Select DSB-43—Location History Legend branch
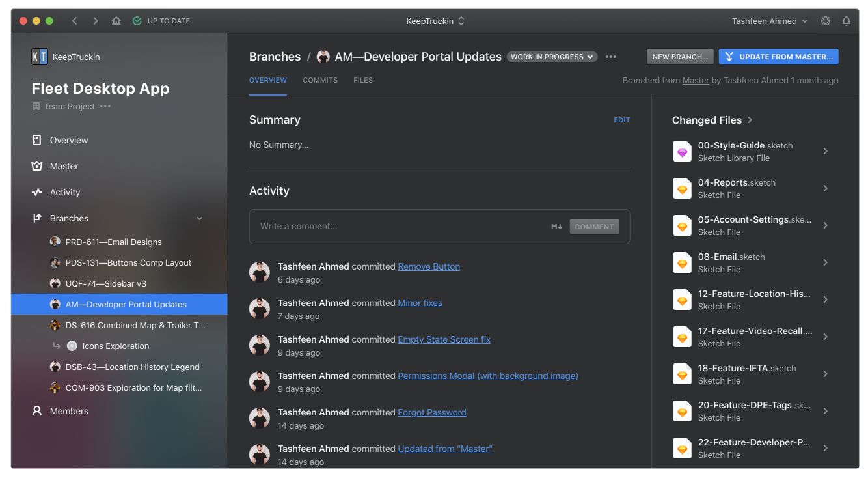Screen dimensions: 868x478 119,367
